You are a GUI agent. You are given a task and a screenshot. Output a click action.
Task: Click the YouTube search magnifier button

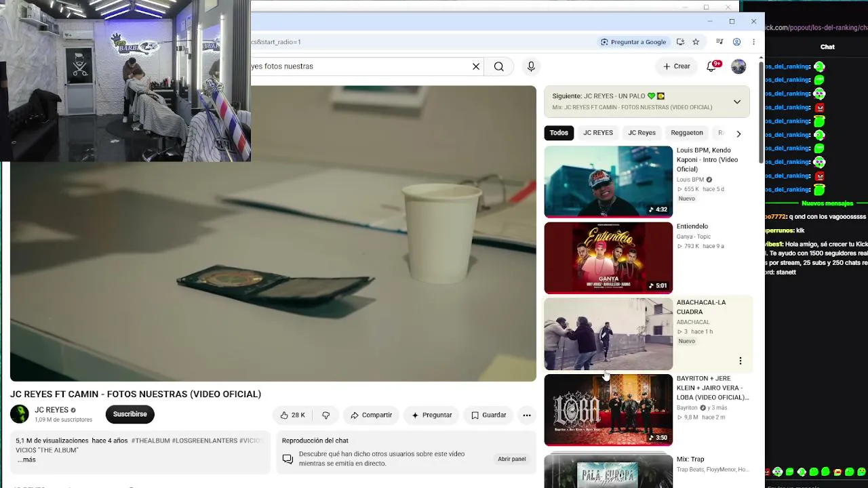(x=499, y=66)
